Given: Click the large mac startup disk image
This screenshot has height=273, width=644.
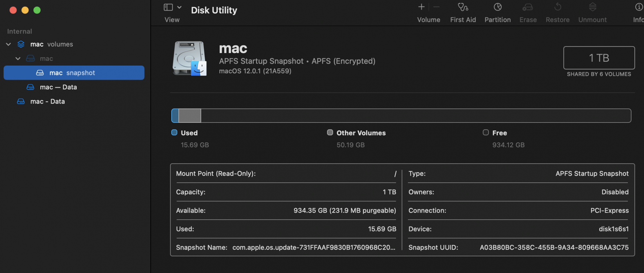Looking at the screenshot, I should tap(190, 58).
